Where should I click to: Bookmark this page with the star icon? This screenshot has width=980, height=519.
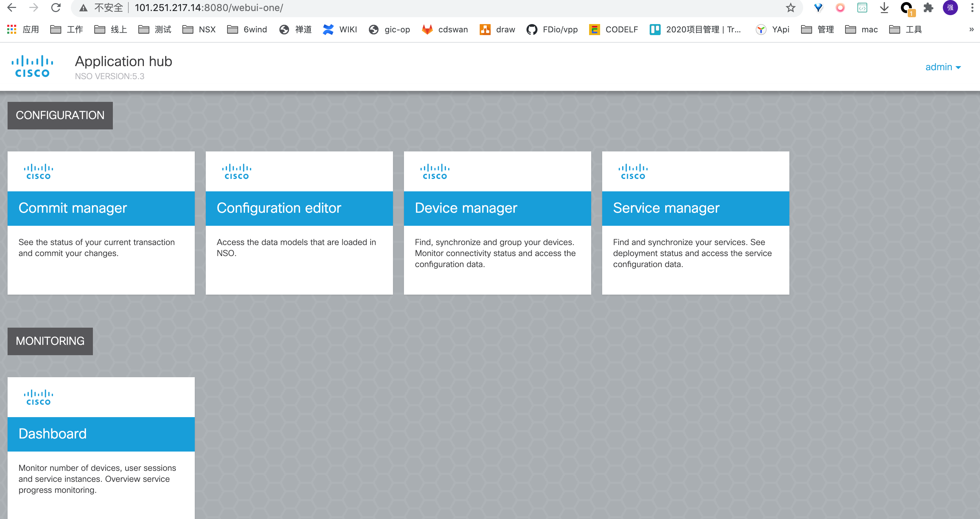click(790, 8)
